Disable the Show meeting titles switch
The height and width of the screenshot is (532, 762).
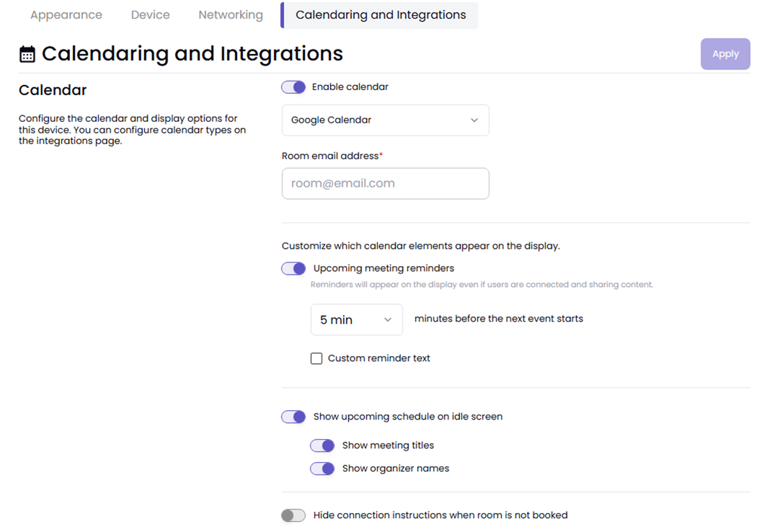(322, 445)
